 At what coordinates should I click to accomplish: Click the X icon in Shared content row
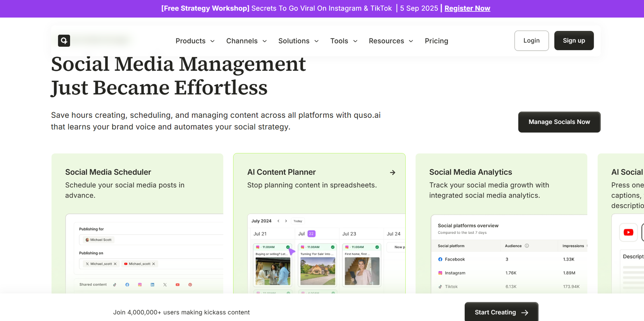point(165,284)
